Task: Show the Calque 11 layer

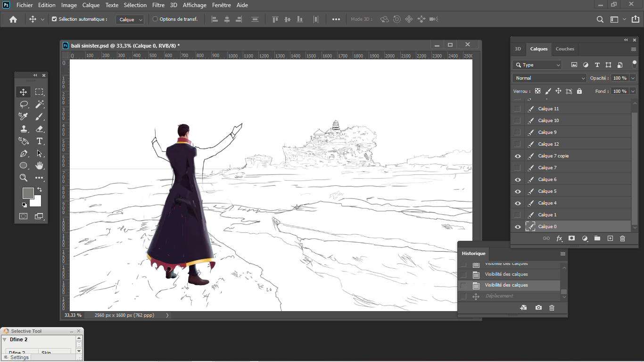Action: pos(518,109)
